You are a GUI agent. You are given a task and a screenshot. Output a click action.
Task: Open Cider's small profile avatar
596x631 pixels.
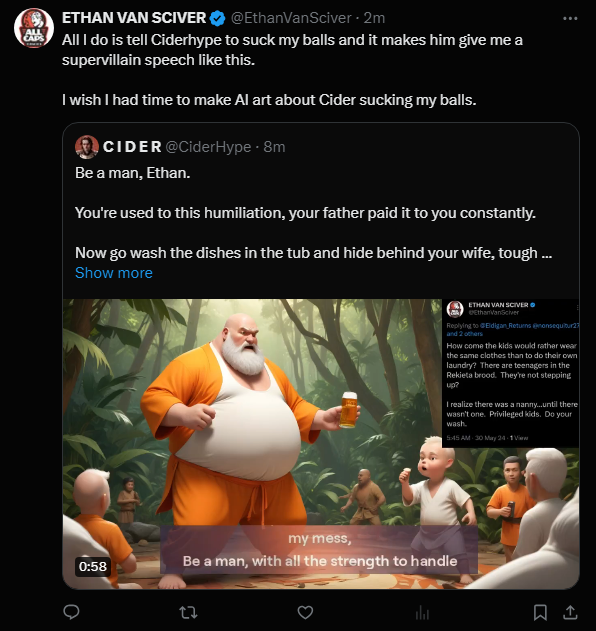(87, 147)
